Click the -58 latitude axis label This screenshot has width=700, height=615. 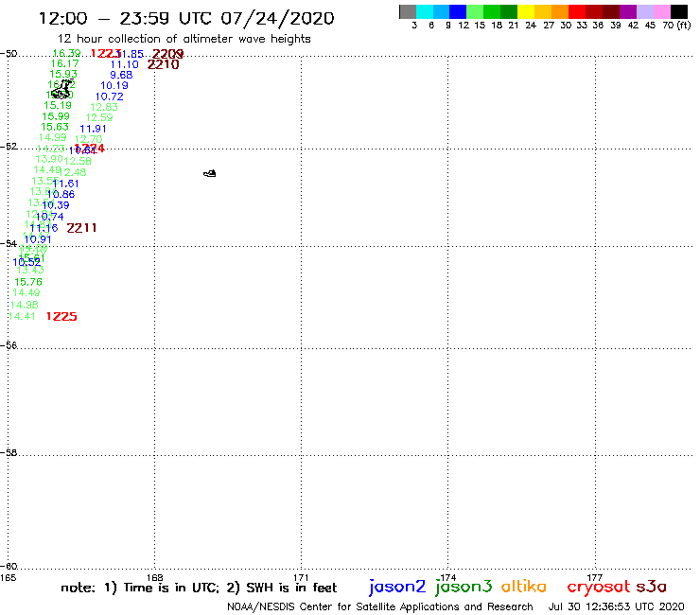[9, 453]
